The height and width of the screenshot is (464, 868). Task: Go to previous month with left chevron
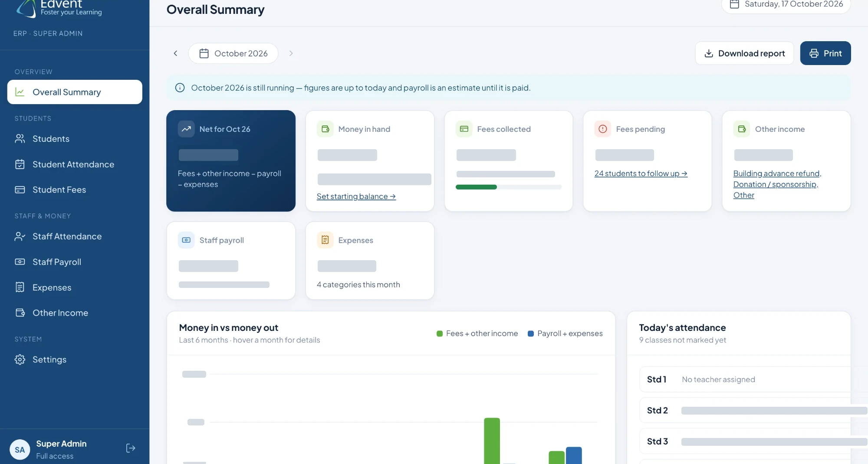[175, 53]
